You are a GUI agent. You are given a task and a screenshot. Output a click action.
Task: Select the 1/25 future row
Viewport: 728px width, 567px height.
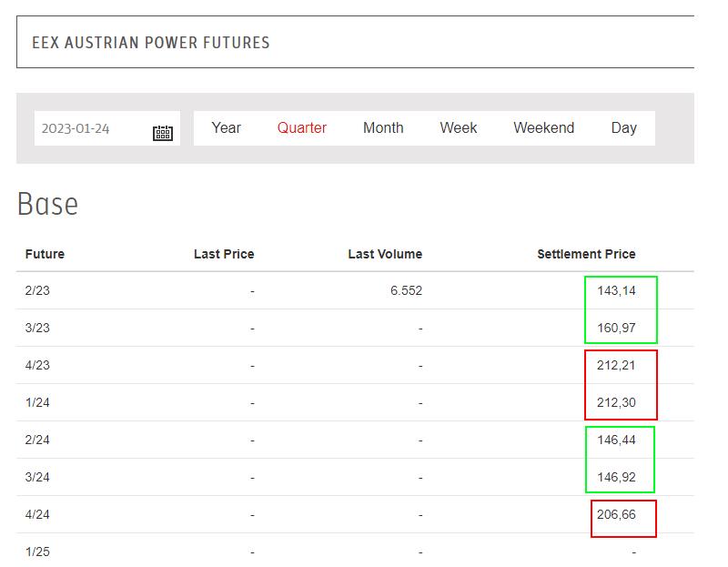pyautogui.click(x=355, y=552)
